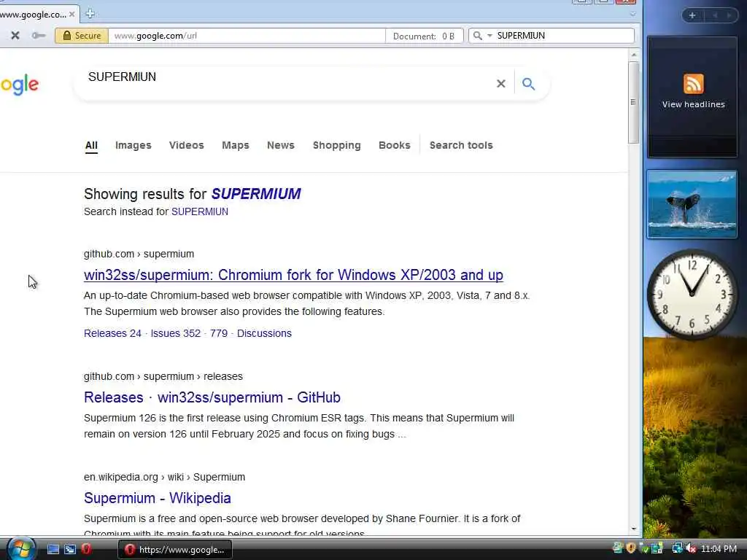Switch to News results tab

coord(281,145)
